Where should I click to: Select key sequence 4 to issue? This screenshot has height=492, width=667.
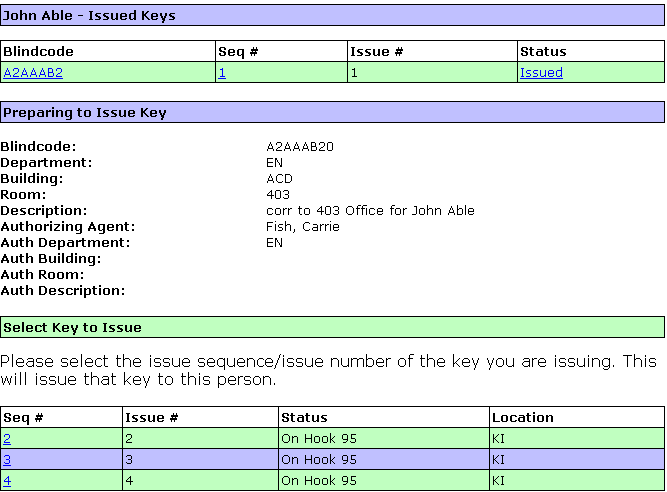(7, 481)
